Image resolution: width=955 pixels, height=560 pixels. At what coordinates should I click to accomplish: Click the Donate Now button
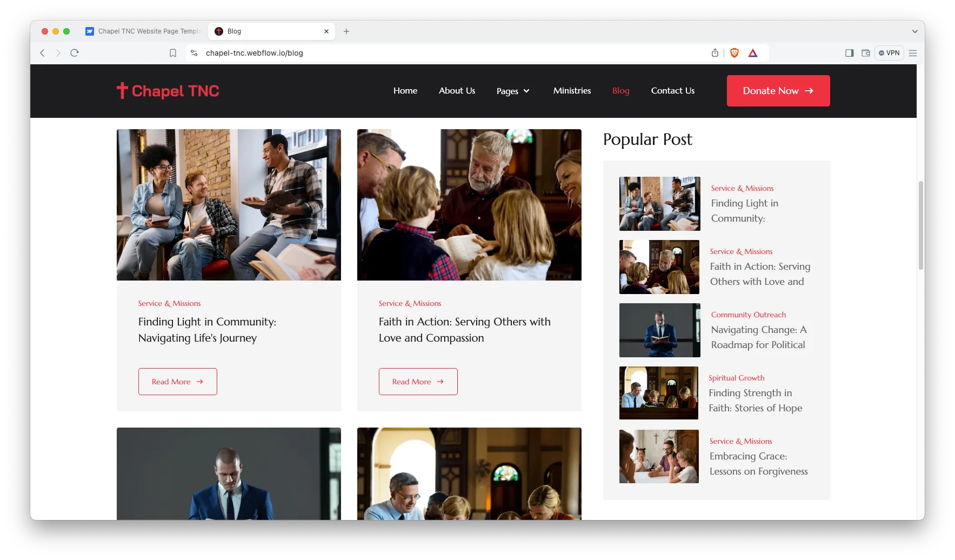[x=778, y=91]
